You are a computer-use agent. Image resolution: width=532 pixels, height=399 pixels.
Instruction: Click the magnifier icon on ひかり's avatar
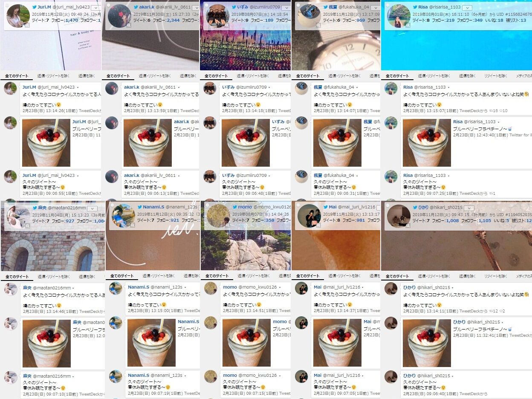coord(408,226)
